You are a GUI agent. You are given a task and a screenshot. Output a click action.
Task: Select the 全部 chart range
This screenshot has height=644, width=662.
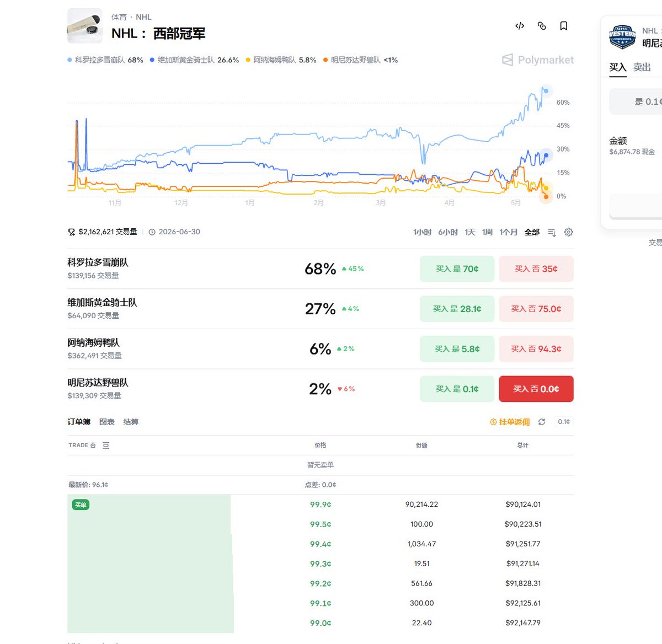(532, 232)
